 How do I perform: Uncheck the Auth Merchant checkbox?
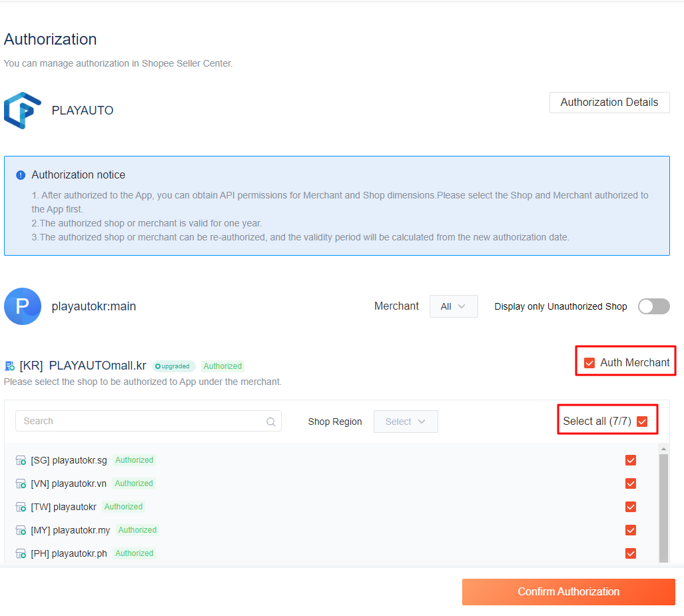(x=589, y=363)
